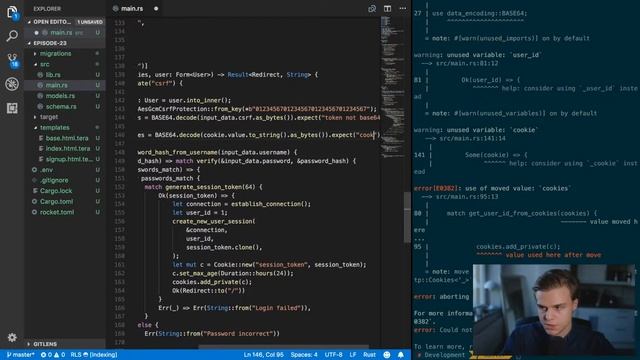Switch to the main.rs editor tab
Image resolution: width=640 pixels, height=360 pixels.
(x=131, y=9)
